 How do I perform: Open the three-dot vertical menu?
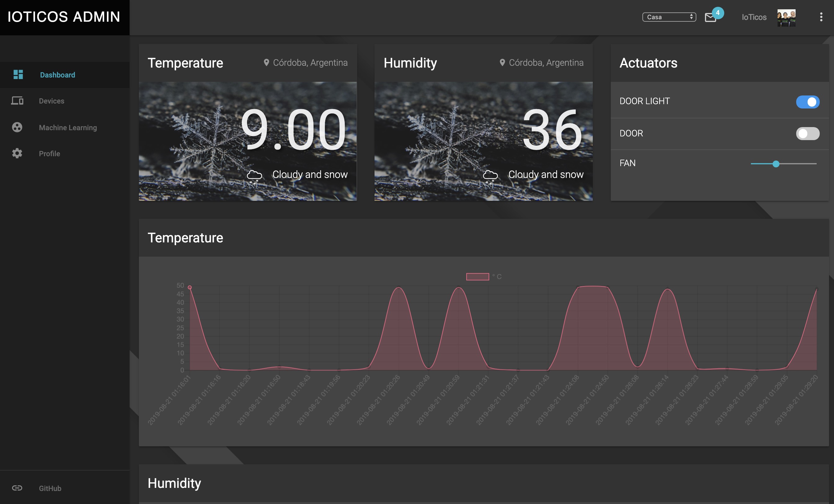[x=821, y=17]
